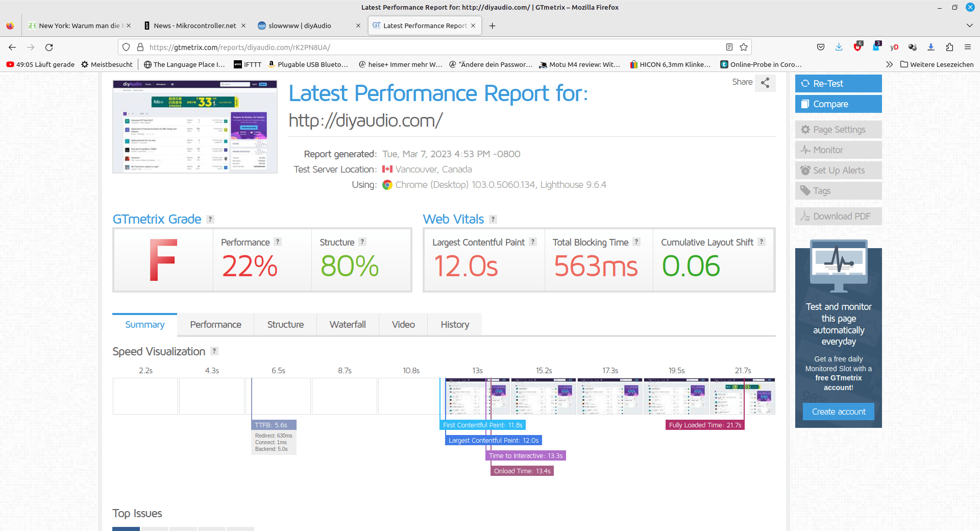This screenshot has width=980, height=531.
Task: Close the slowwww | diyAudio tab
Action: pyautogui.click(x=358, y=26)
